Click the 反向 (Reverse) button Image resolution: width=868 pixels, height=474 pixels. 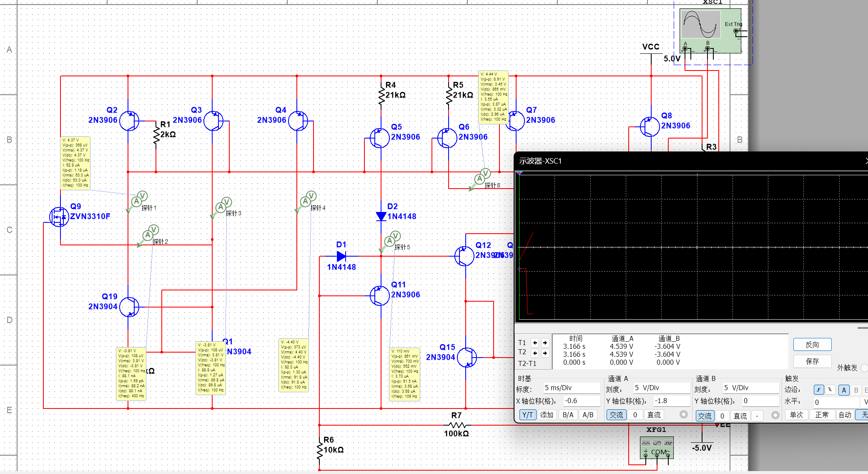812,345
